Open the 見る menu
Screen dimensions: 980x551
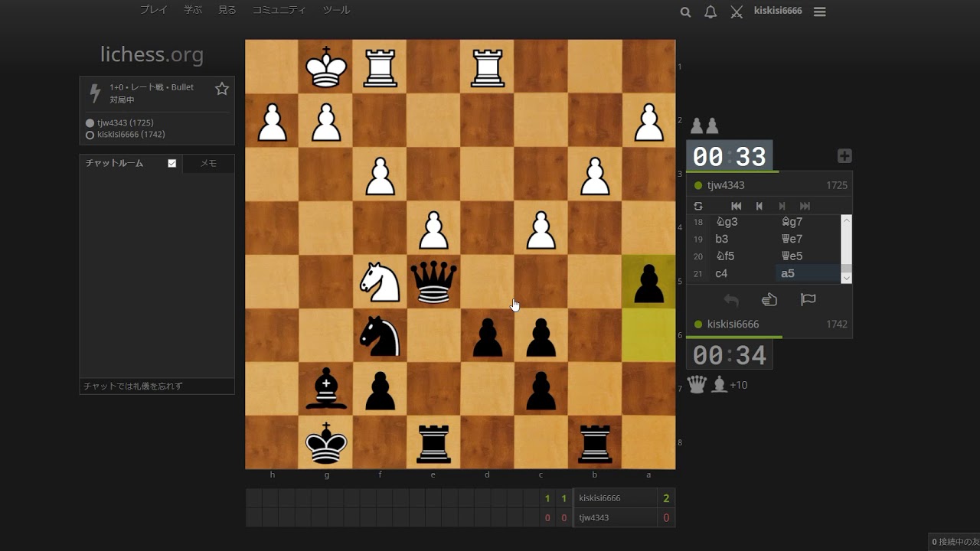(227, 10)
